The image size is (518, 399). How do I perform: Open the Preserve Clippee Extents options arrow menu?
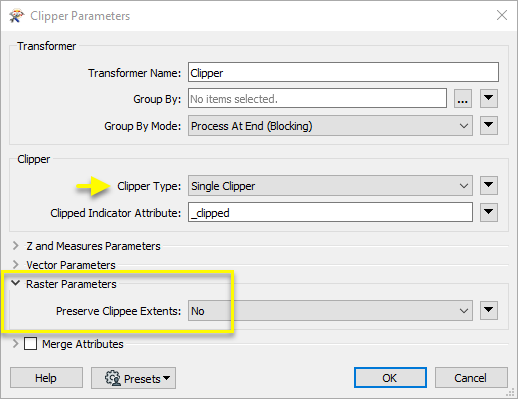[x=489, y=310]
